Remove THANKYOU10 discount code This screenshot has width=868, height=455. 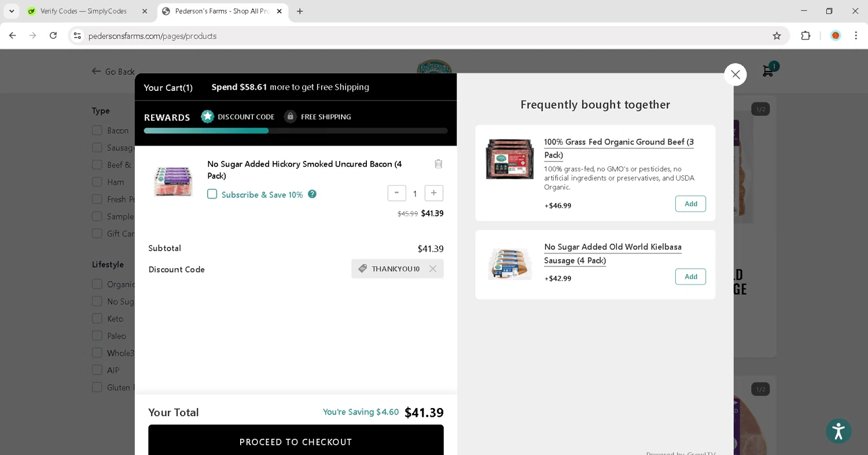coord(433,269)
